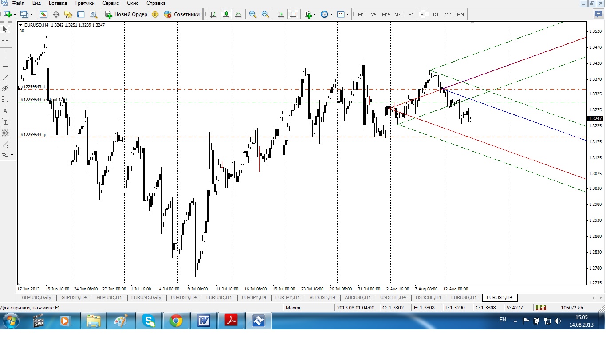The image size is (606, 364).
Task: Click the New Chart icon
Action: click(x=8, y=14)
